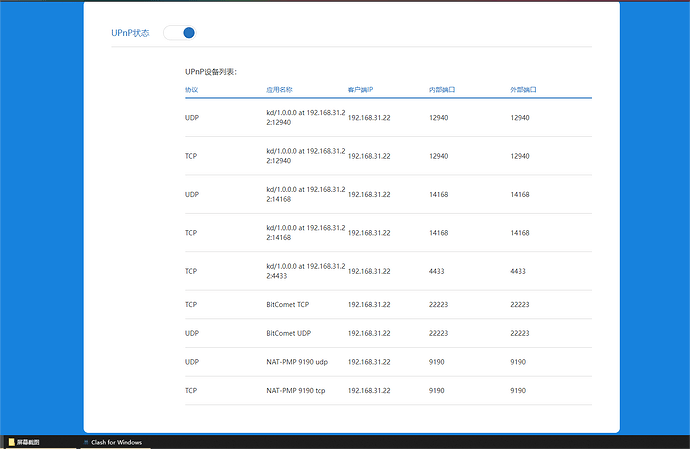The image size is (690, 449).
Task: Open the 屏幕截图 folder icon in taskbar
Action: (x=12, y=441)
